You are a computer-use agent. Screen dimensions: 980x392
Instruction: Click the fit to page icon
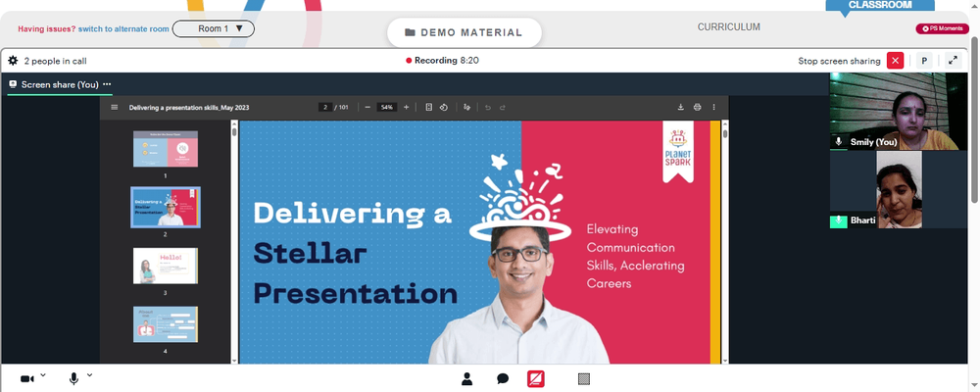coord(429,107)
